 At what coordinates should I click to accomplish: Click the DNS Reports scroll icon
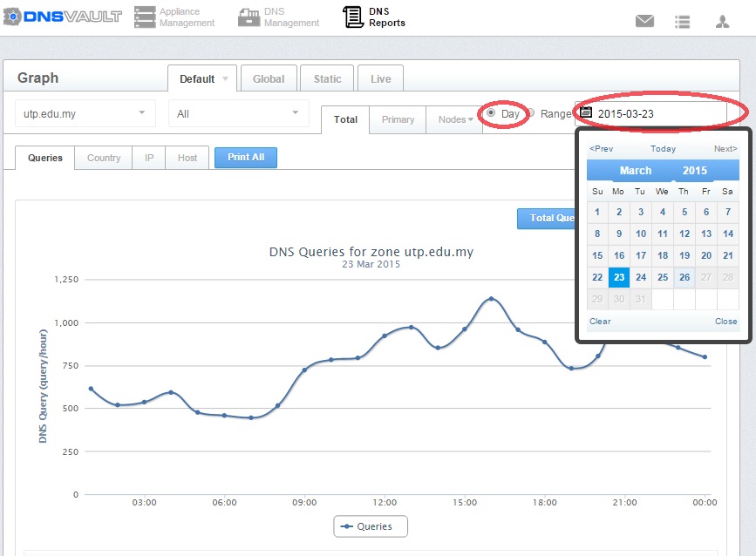(x=352, y=17)
